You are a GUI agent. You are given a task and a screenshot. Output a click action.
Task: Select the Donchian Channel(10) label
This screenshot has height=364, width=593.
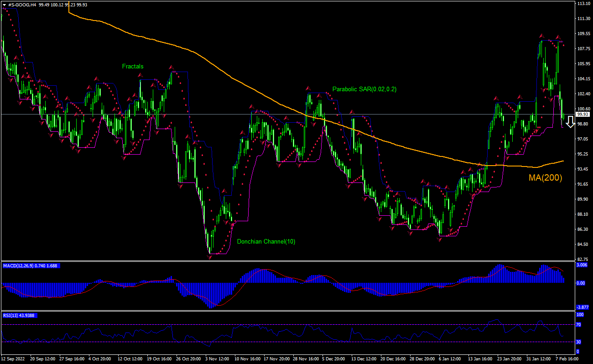tap(266, 241)
